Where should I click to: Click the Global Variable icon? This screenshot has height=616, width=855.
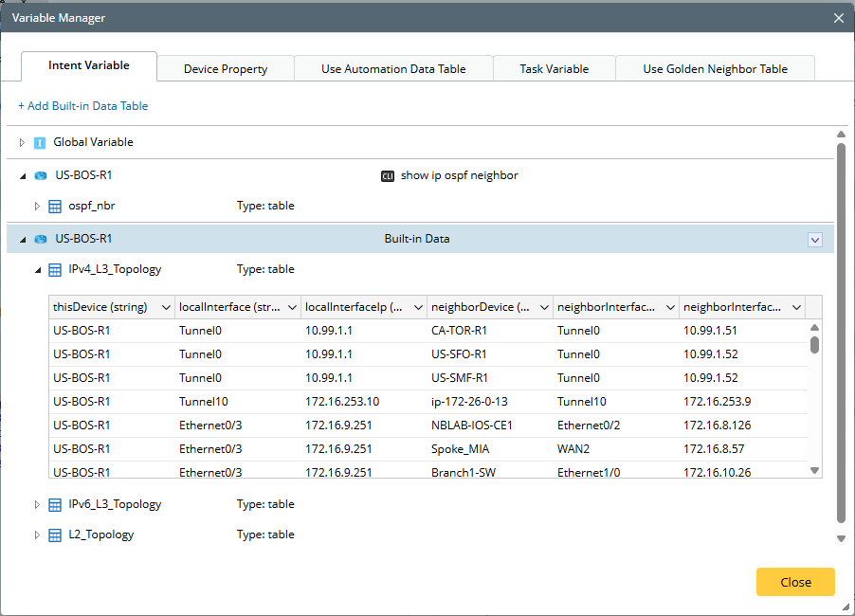(40, 143)
